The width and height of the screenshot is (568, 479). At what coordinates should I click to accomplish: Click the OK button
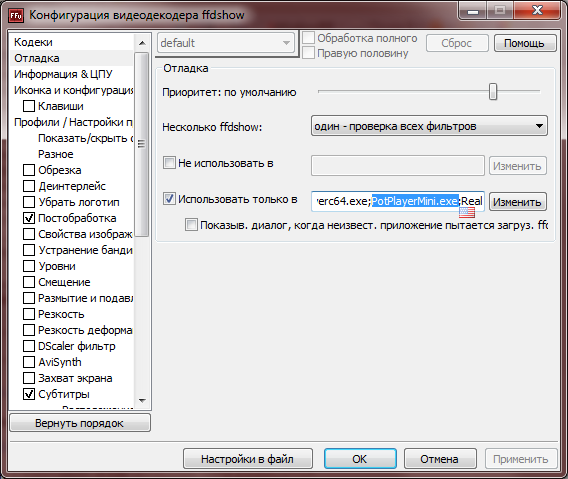(360, 459)
